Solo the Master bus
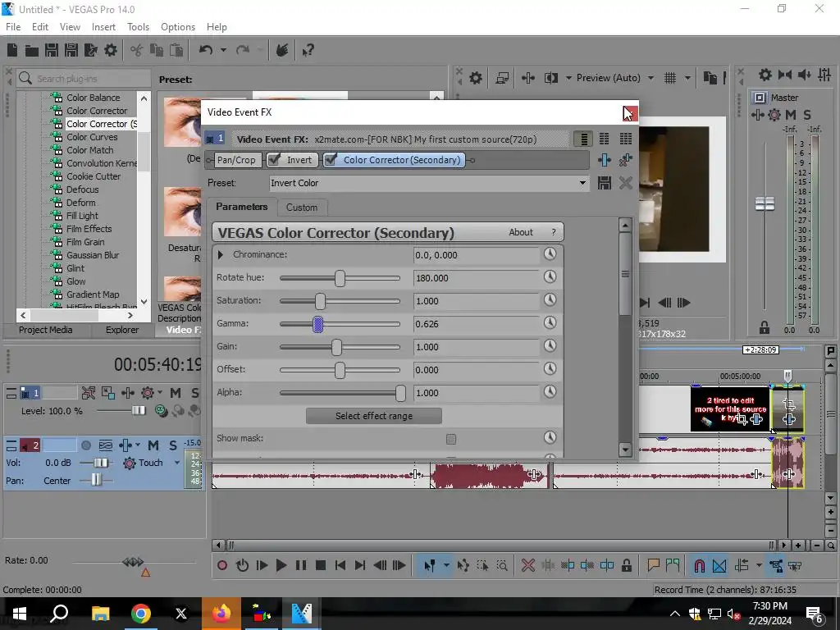Screen dimensions: 840x630 (807, 115)
